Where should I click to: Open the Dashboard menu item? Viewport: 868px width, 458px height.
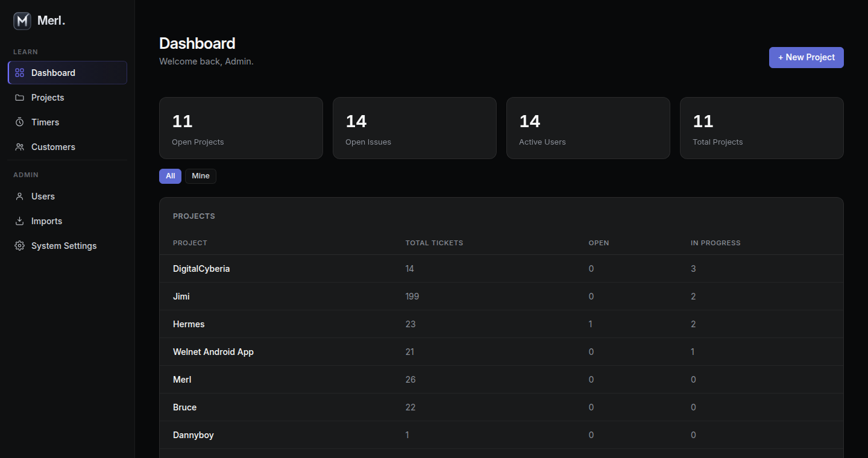(x=68, y=73)
